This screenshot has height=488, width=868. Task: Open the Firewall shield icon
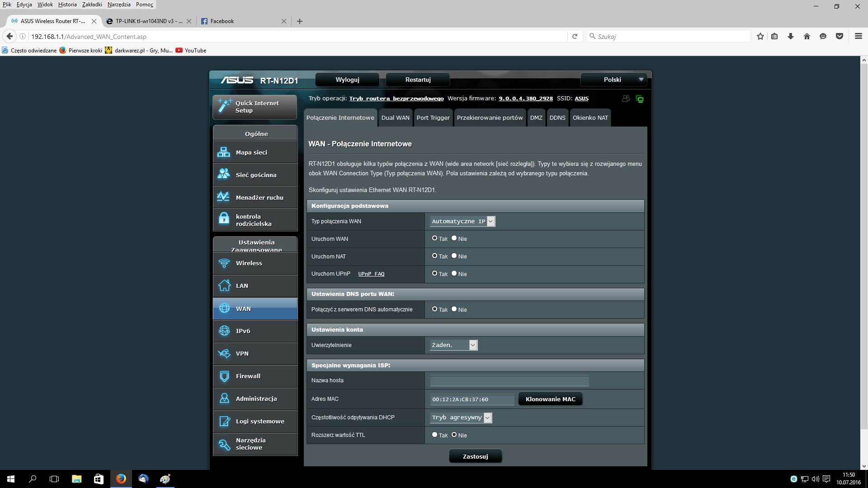224,376
